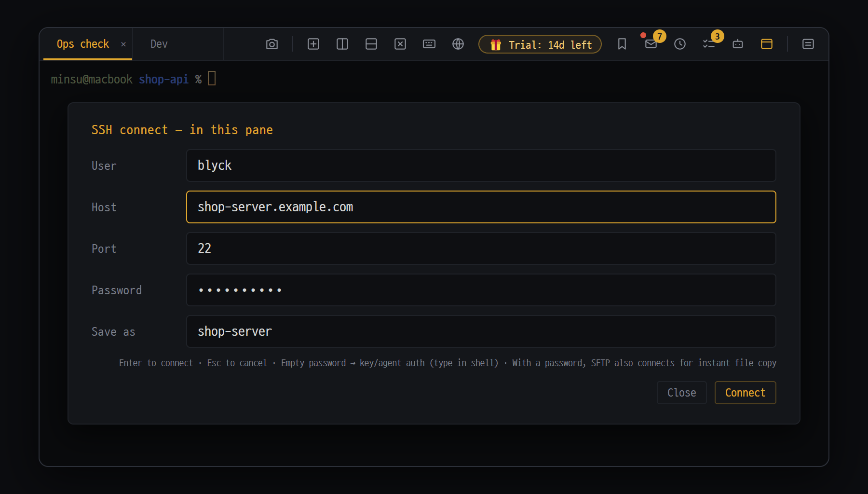Screen dimensions: 868x494
Task: Switch to the Dev tab
Action: tap(159, 44)
